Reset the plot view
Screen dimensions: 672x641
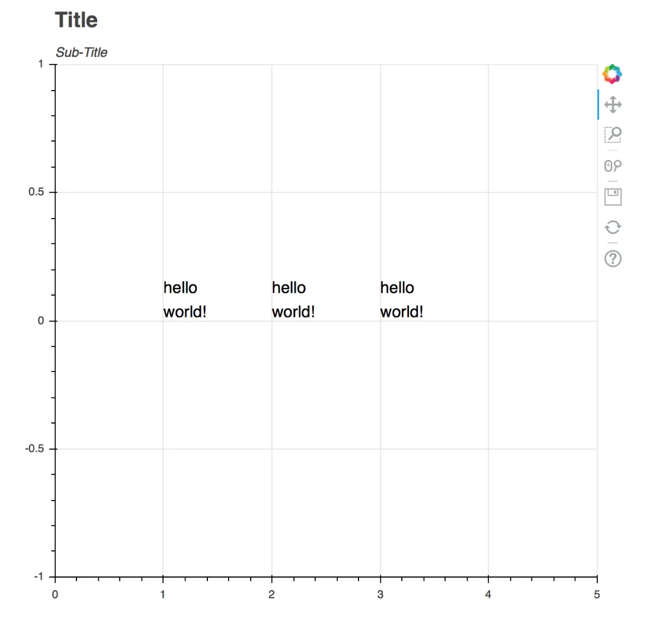[612, 227]
